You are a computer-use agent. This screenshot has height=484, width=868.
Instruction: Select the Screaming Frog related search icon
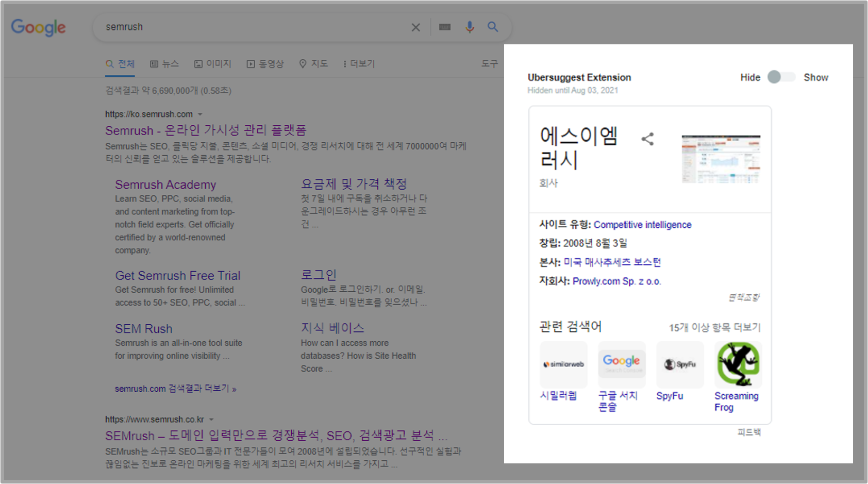(737, 364)
